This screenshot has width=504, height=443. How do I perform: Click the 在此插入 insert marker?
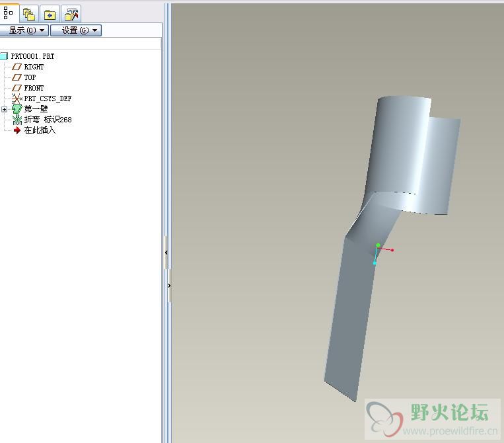click(40, 130)
